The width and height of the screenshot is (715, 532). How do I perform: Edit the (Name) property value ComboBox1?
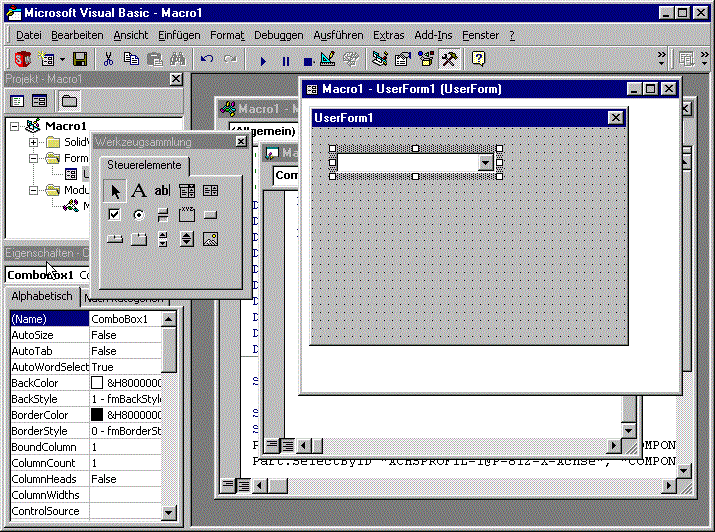(125, 319)
